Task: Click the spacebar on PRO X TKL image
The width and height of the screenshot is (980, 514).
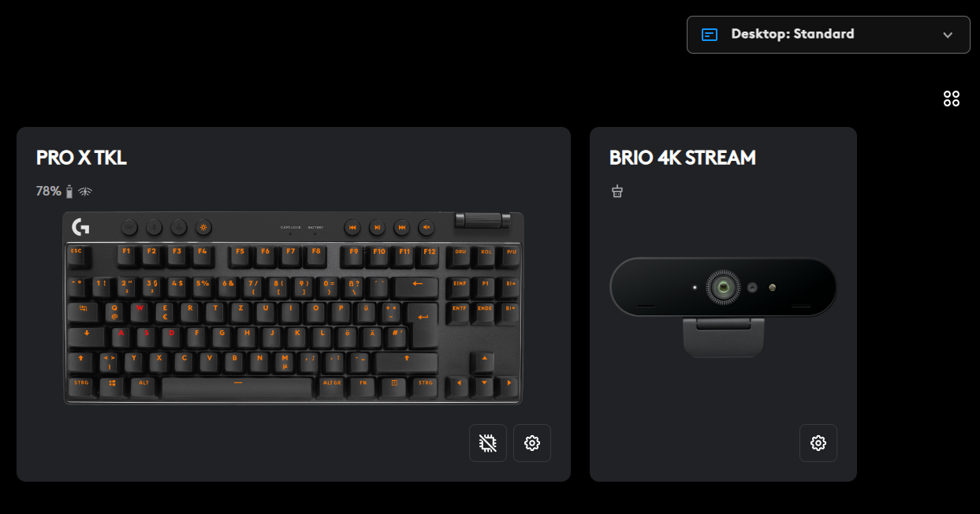Action: 237,387
